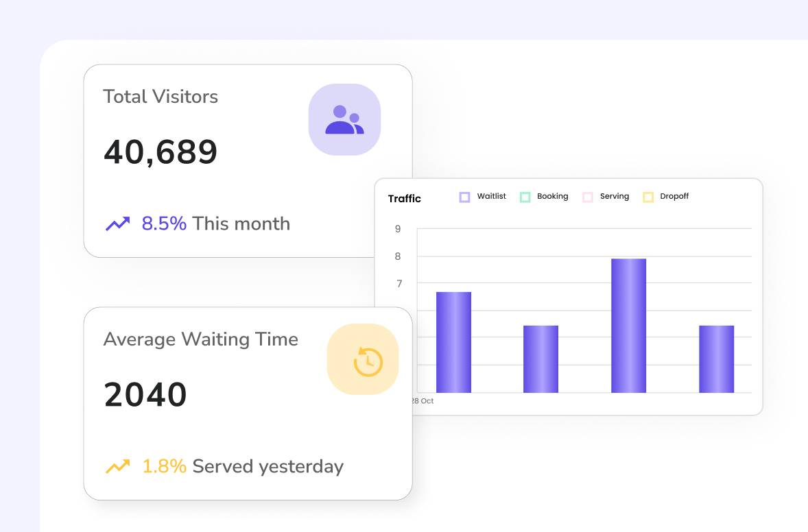
Task: Toggle the Booking legend box
Action: pyautogui.click(x=525, y=197)
